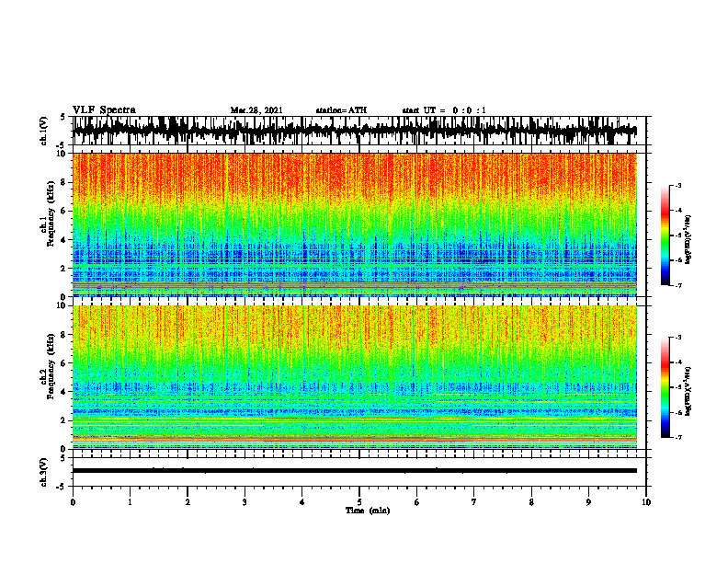Click the "5" tick on ch.3(V) axis
Image resolution: width=728 pixels, height=563 pixels.
point(63,458)
